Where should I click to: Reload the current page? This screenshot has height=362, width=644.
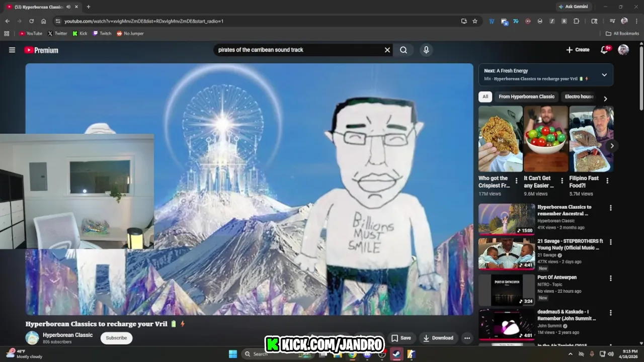click(31, 21)
